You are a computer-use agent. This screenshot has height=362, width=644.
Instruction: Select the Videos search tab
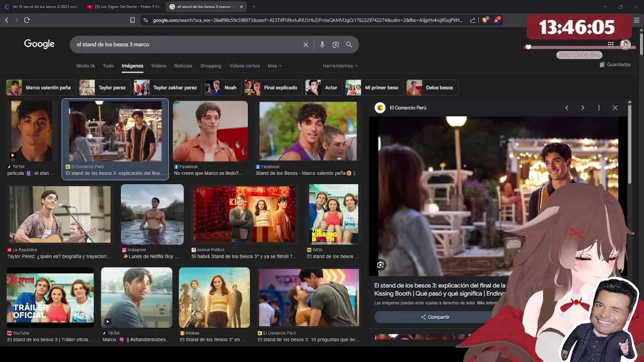coord(158,66)
